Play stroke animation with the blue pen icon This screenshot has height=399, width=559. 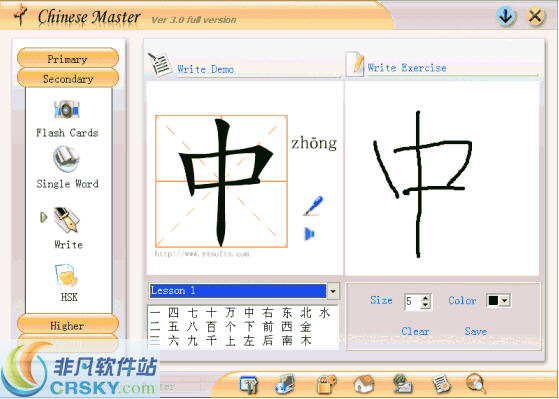coord(313,206)
